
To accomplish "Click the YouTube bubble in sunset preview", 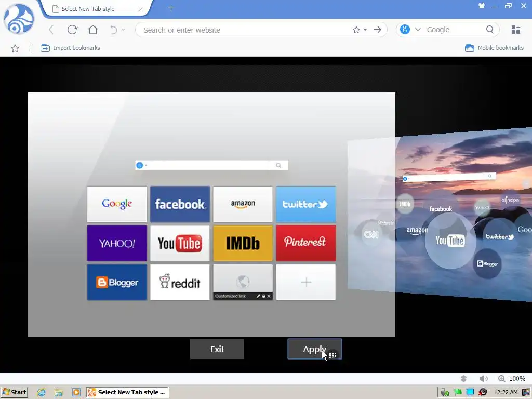I will point(450,241).
